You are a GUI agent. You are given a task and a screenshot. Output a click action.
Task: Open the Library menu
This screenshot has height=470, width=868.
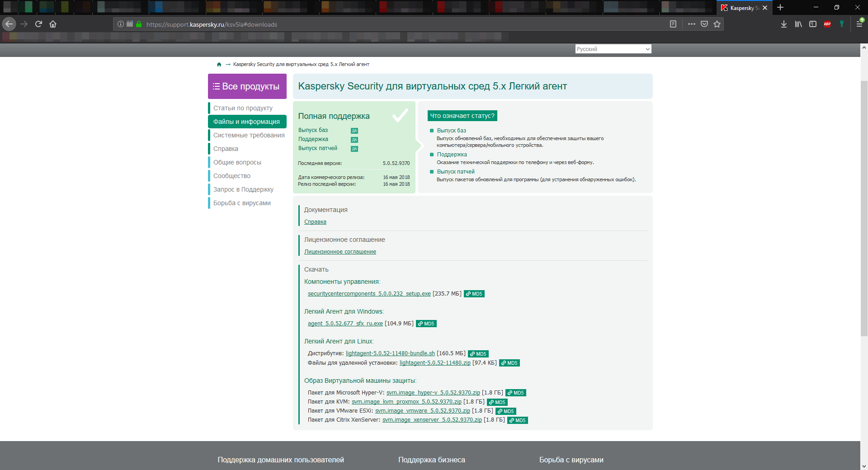click(x=798, y=24)
